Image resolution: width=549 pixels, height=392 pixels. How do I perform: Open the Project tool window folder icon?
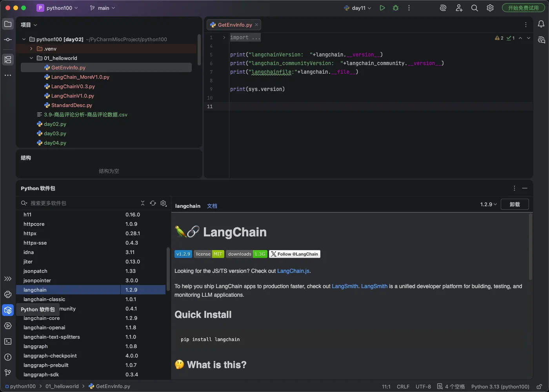[x=8, y=24]
